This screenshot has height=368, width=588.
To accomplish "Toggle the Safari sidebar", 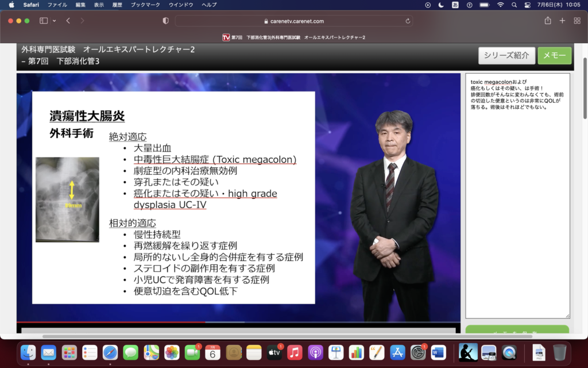I will [44, 21].
